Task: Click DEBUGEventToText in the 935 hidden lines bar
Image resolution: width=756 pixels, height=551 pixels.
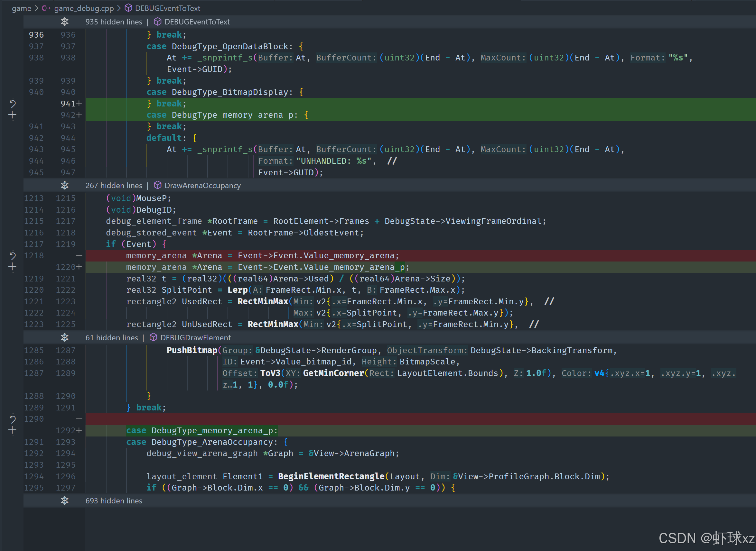Action: (x=197, y=22)
